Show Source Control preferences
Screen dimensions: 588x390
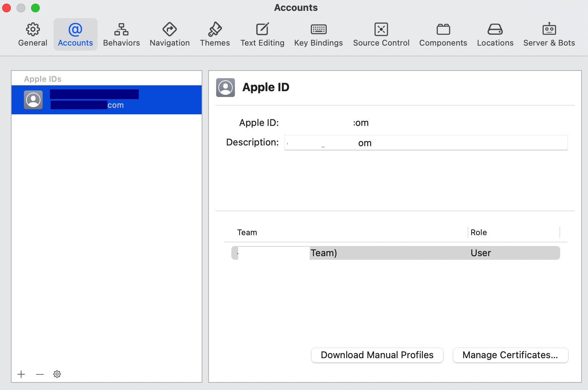coord(381,34)
